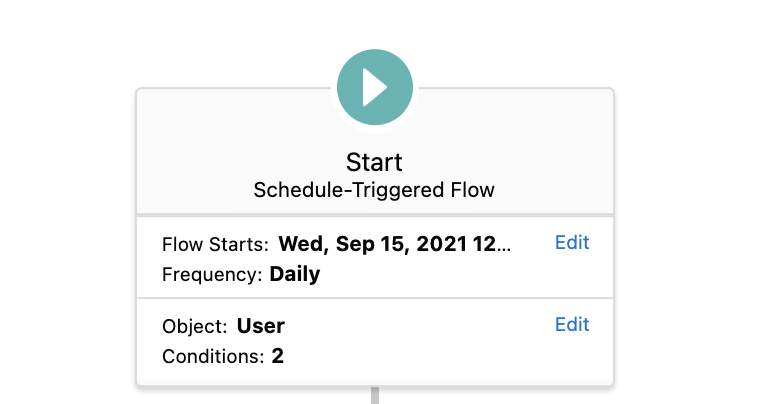The image size is (758, 404).
Task: Click the "Daily" frequency value
Action: point(295,273)
